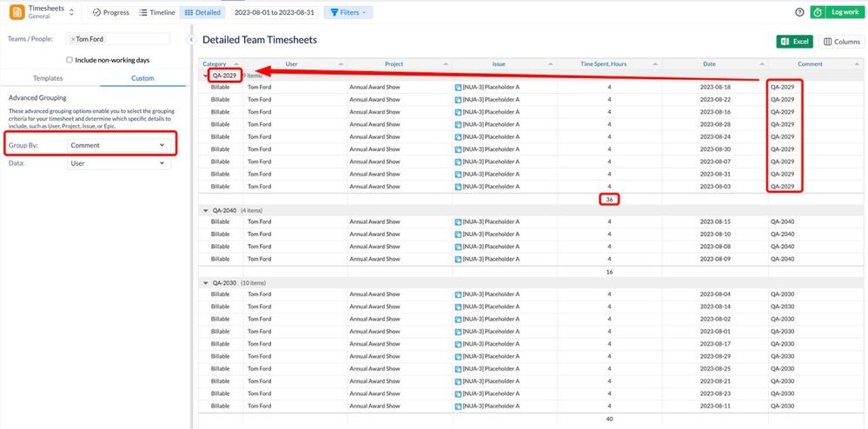The width and height of the screenshot is (868, 429).
Task: Open the Templates tab
Action: point(48,78)
